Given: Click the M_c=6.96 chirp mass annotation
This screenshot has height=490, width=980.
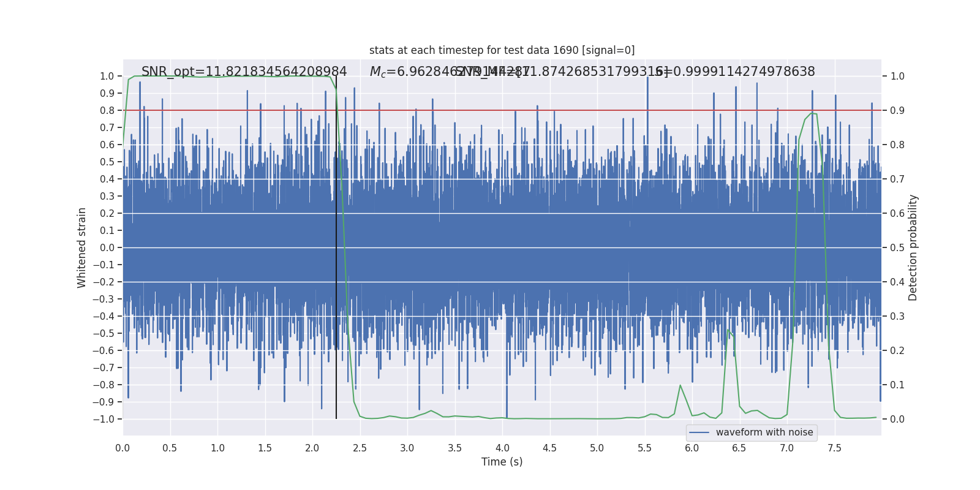Looking at the screenshot, I should click(x=450, y=72).
